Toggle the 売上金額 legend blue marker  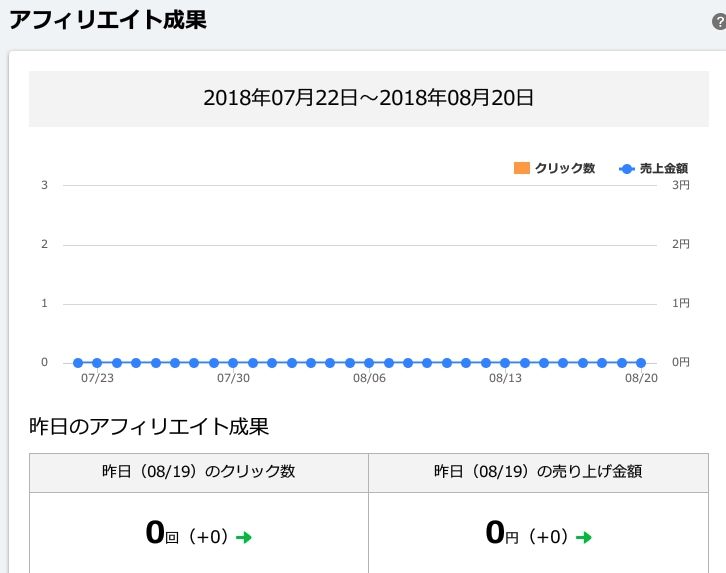coord(626,169)
